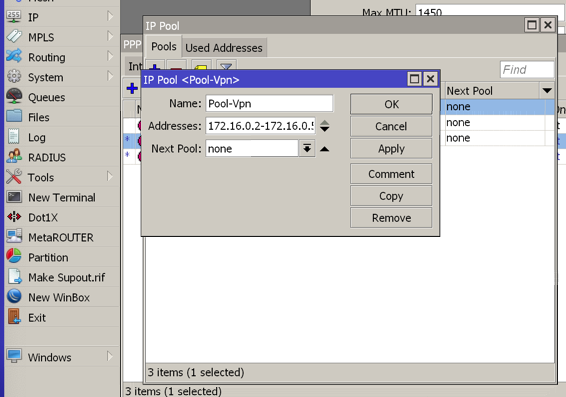Click the Remove button
Screen dimensions: 566x397
(x=391, y=218)
